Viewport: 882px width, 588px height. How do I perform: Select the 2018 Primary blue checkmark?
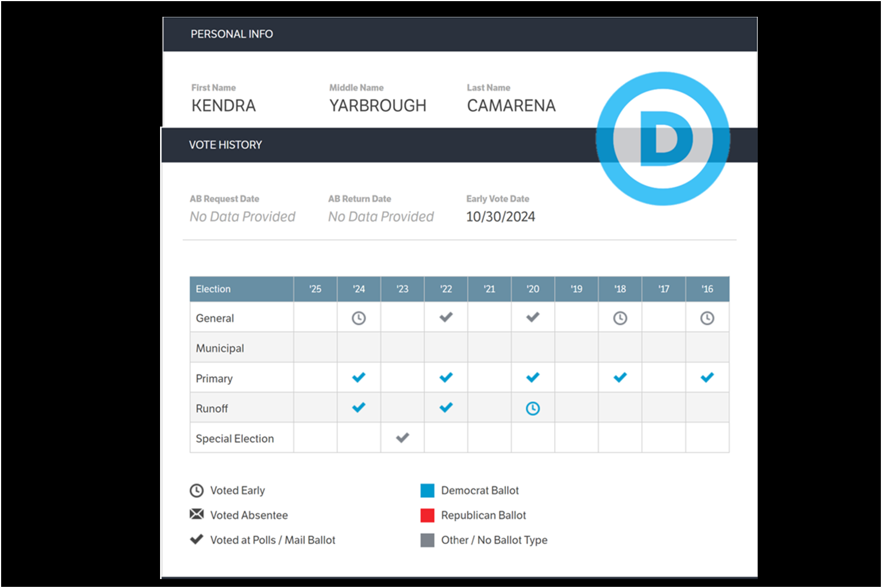pos(620,378)
